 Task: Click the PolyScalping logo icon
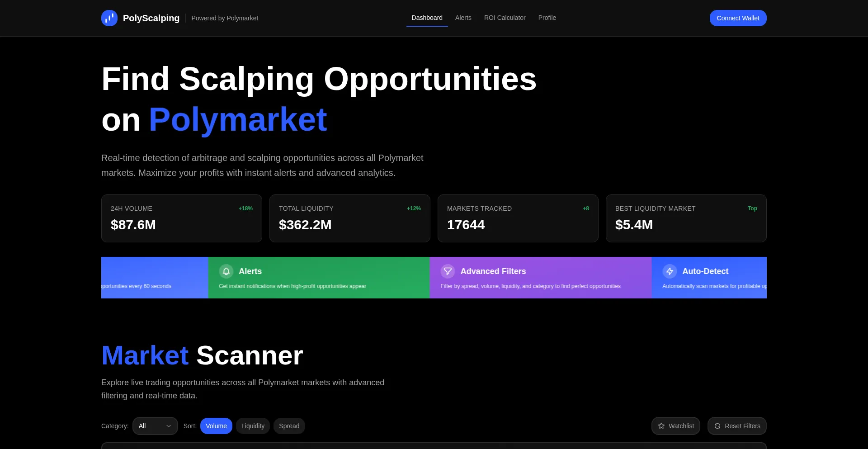click(x=109, y=18)
